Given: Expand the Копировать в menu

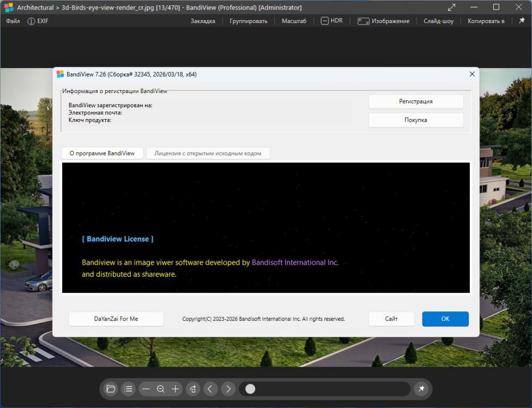Looking at the screenshot, I should coord(486,21).
